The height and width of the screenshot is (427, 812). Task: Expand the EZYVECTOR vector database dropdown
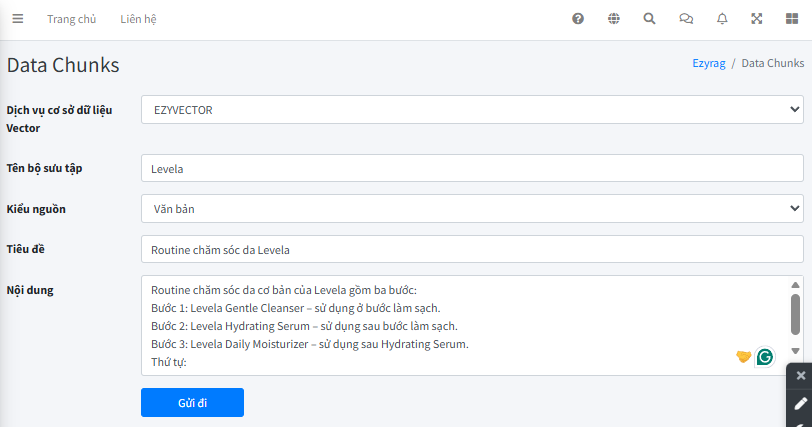[472, 109]
